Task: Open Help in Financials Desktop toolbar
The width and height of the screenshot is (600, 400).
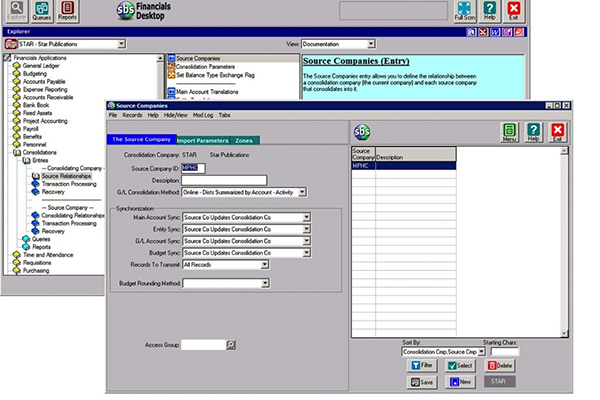Action: (489, 10)
